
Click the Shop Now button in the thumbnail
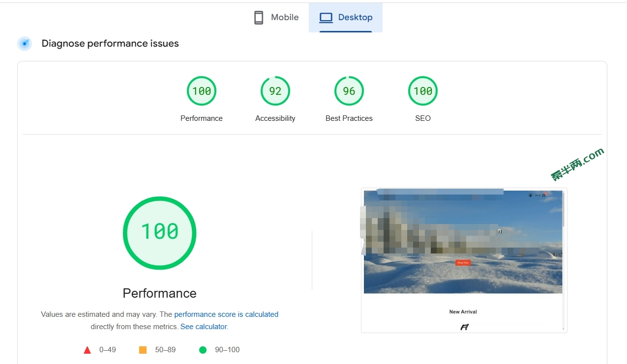(x=463, y=263)
